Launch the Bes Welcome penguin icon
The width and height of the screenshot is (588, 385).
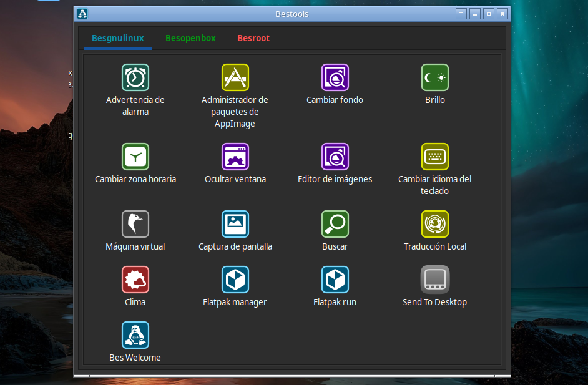click(135, 334)
